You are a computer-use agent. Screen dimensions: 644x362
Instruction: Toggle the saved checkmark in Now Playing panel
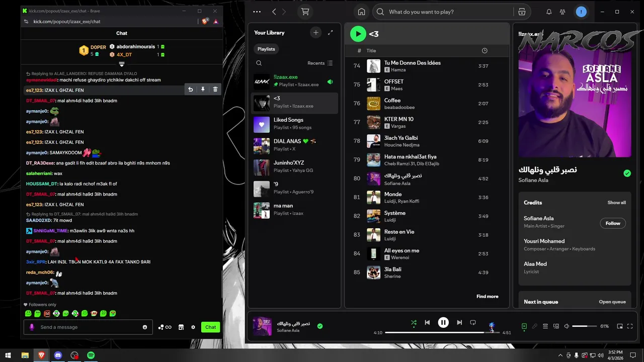[627, 173]
